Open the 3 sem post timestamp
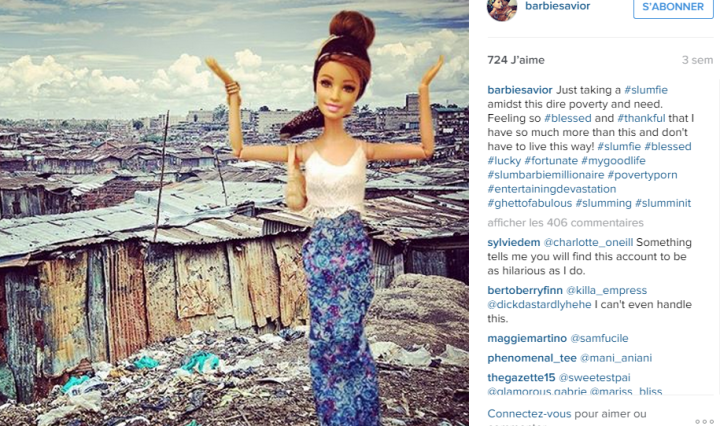This screenshot has height=426, width=720. click(697, 60)
